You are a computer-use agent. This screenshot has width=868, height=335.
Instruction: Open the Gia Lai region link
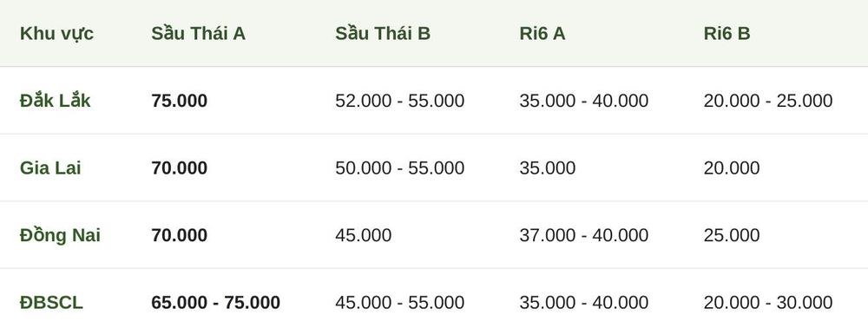point(50,167)
